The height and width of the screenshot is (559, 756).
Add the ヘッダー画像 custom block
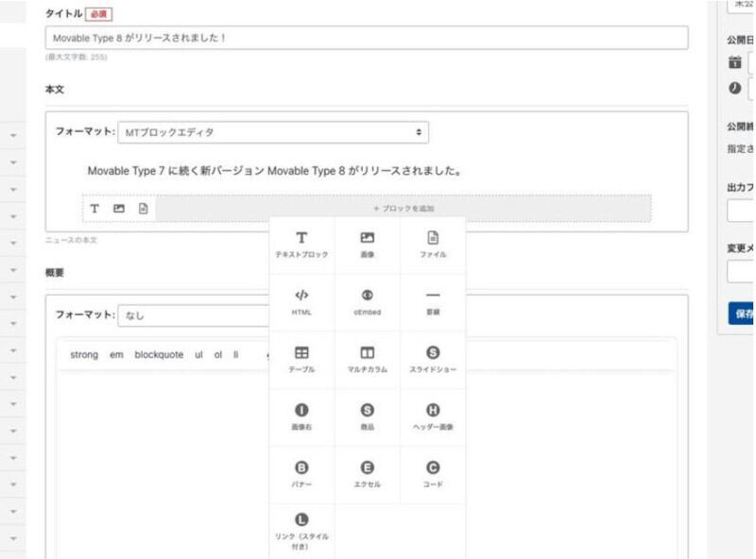[433, 417]
